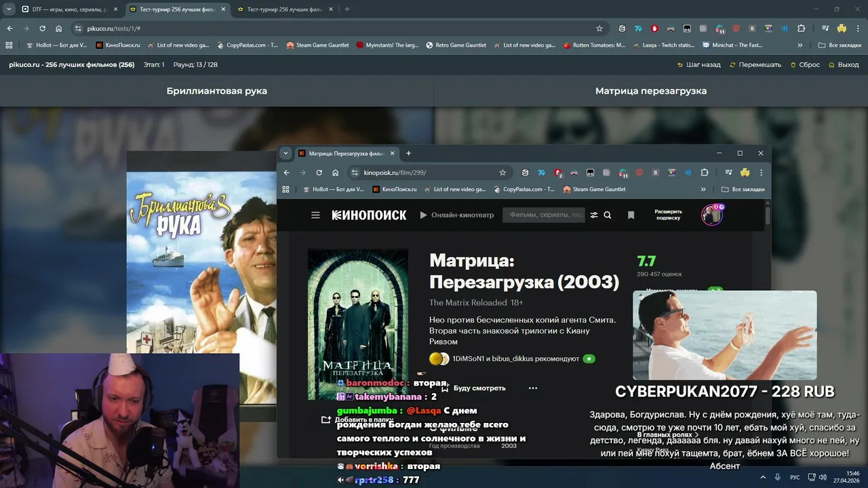868x488 pixels.
Task: Click Сброс reset button
Action: [805, 65]
